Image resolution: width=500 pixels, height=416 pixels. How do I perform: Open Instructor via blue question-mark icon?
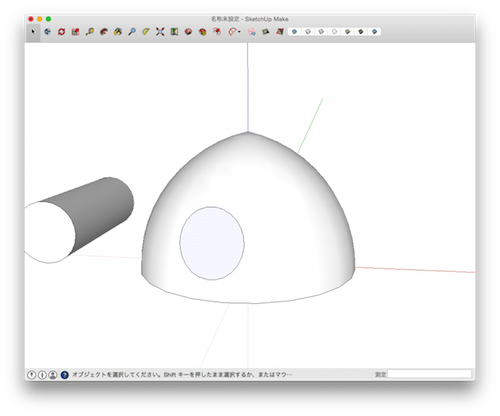[x=65, y=375]
